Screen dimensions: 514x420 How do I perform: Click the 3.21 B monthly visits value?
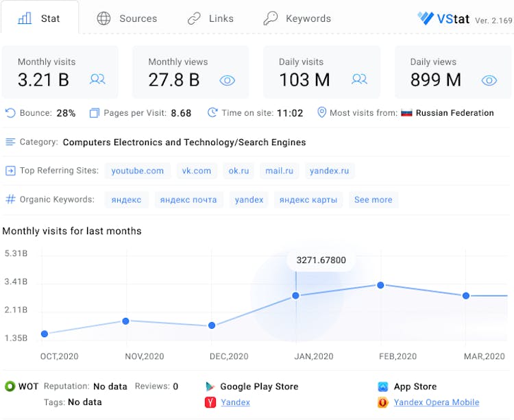pos(43,80)
